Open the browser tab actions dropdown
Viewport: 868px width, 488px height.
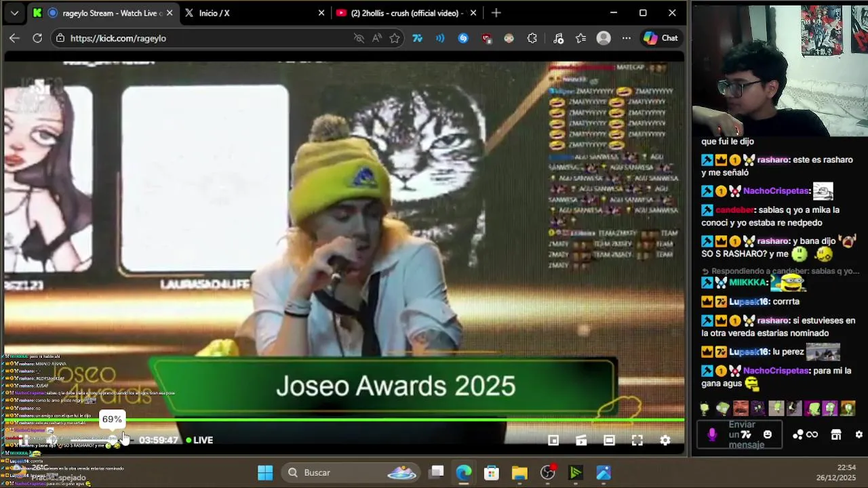14,13
